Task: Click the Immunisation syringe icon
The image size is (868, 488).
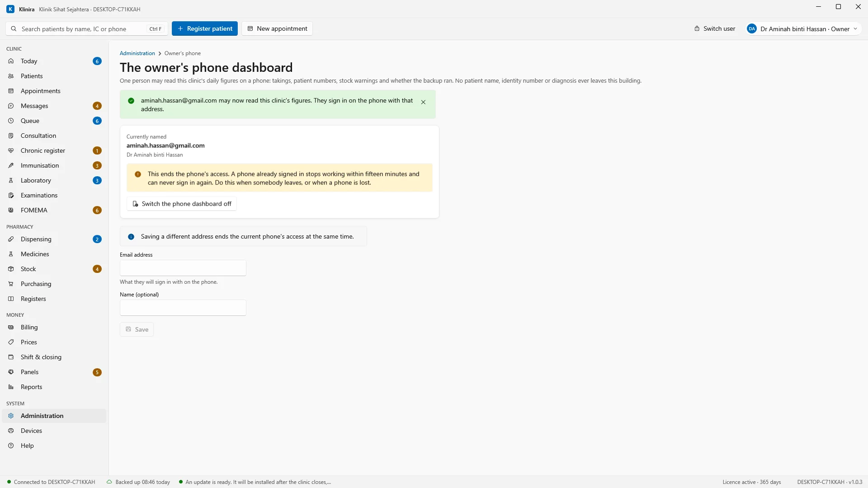Action: click(11, 165)
